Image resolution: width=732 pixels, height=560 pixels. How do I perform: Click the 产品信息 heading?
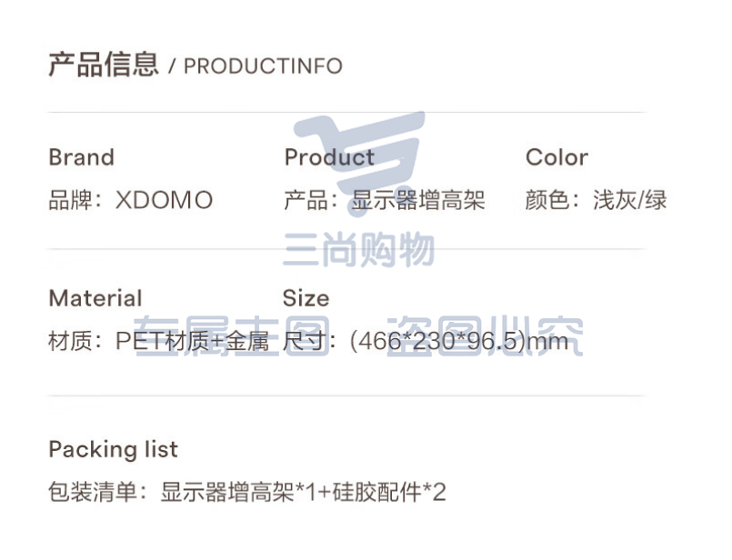coord(104,64)
